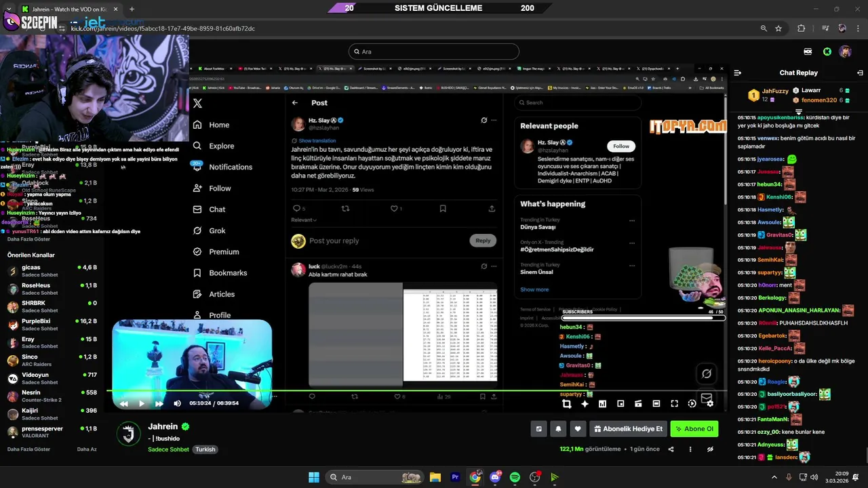Expand the Relevant replies sort dropdown
This screenshot has height=488, width=868.
point(304,220)
